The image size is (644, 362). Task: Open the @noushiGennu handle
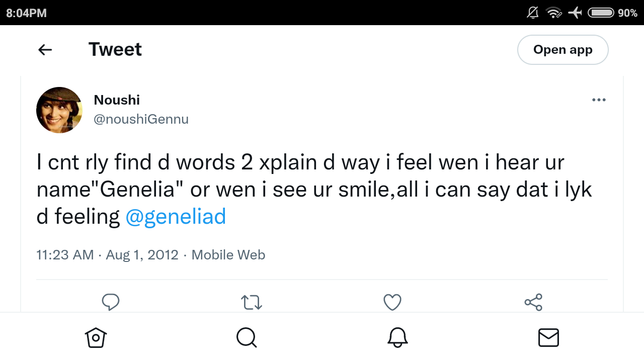click(141, 119)
